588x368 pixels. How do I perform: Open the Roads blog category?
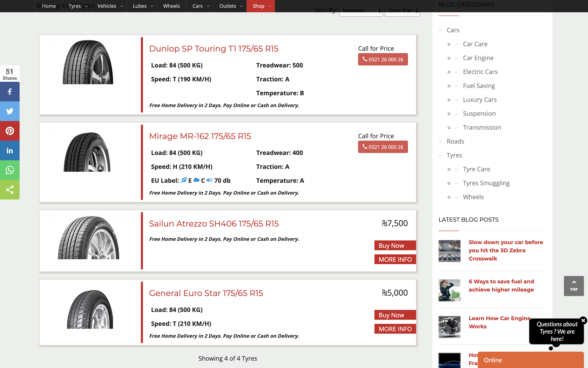(455, 141)
